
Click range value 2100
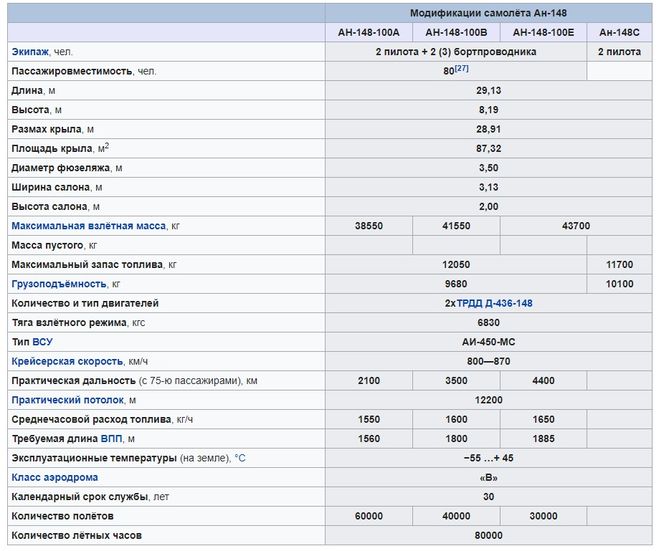pos(369,380)
